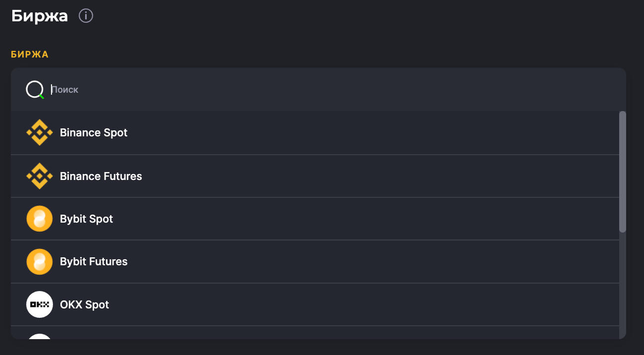Click the exchange list scrollbar thumb
The height and width of the screenshot is (355, 644).
(623, 171)
